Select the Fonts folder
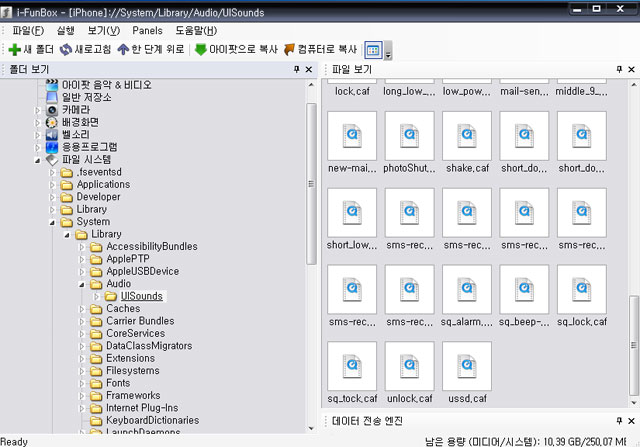The height and width of the screenshot is (447, 640). pyautogui.click(x=118, y=383)
